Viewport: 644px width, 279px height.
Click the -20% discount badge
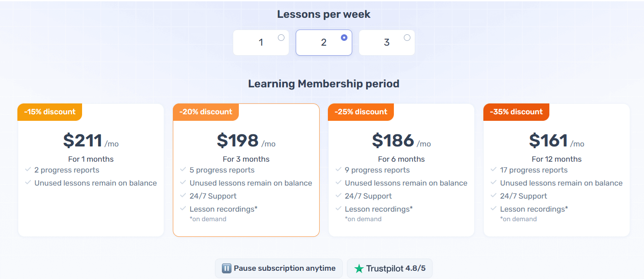pyautogui.click(x=205, y=112)
